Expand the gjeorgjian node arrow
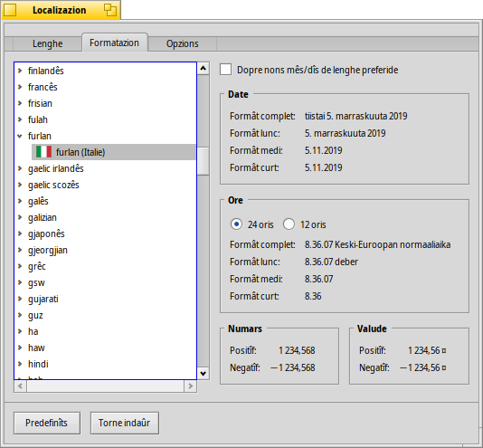The height and width of the screenshot is (448, 483). tap(20, 250)
